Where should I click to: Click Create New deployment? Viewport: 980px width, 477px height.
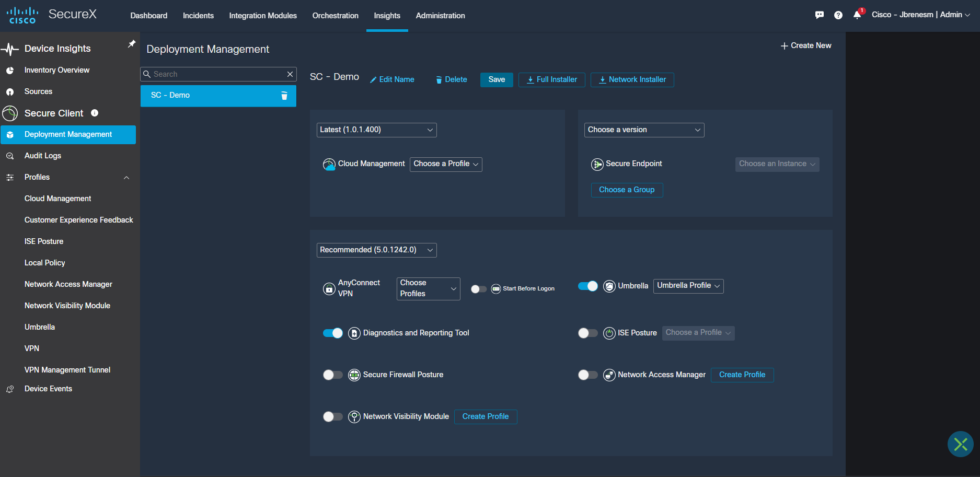[806, 46]
